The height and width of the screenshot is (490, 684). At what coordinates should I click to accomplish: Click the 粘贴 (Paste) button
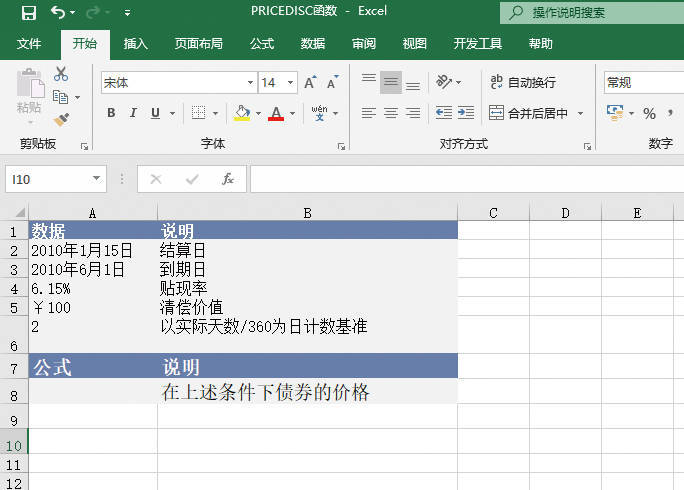pyautogui.click(x=30, y=92)
